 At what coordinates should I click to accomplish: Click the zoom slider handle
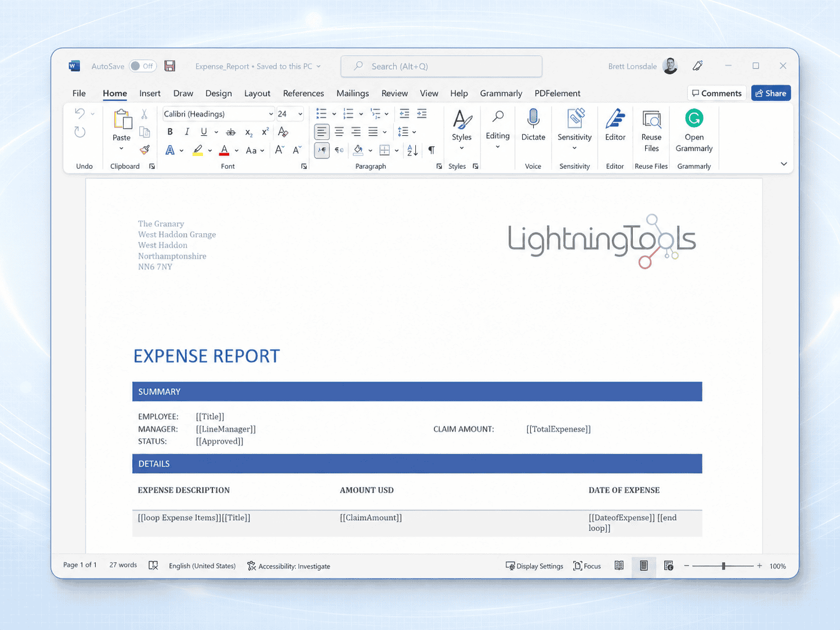pyautogui.click(x=723, y=566)
